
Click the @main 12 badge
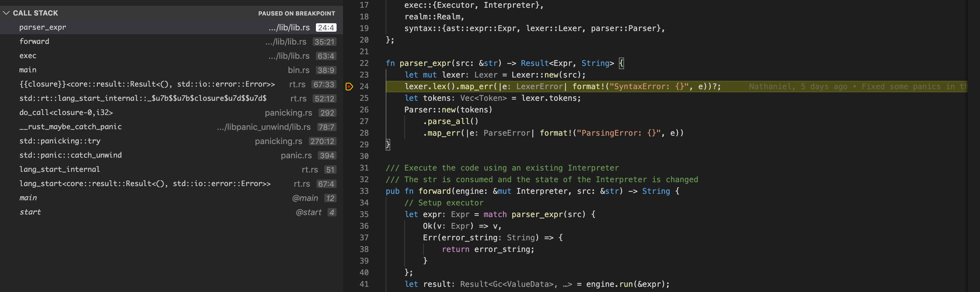coord(329,198)
